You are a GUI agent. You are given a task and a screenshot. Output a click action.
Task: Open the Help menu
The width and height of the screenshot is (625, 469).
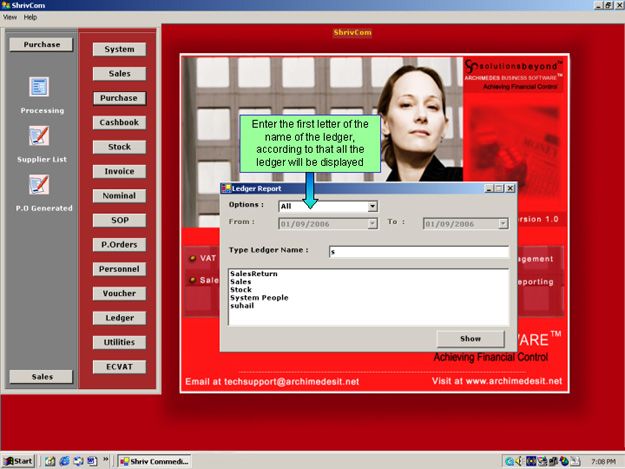[30, 17]
